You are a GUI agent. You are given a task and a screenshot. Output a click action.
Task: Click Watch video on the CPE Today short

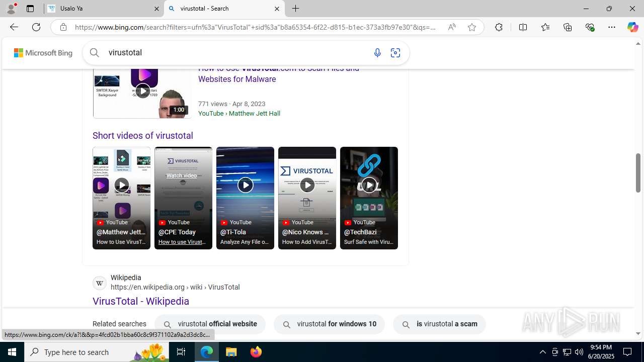tap(182, 175)
